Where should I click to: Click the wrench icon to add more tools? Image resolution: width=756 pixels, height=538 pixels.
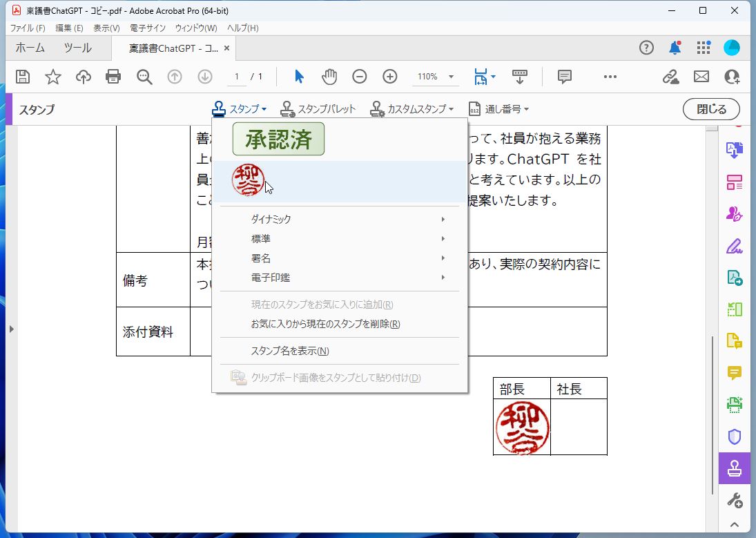coord(734,499)
